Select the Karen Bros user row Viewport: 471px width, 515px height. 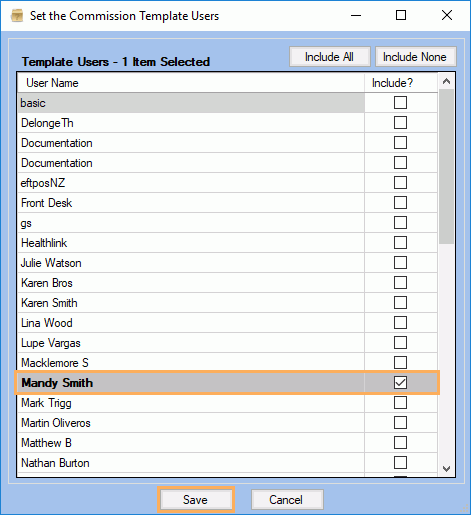(191, 283)
